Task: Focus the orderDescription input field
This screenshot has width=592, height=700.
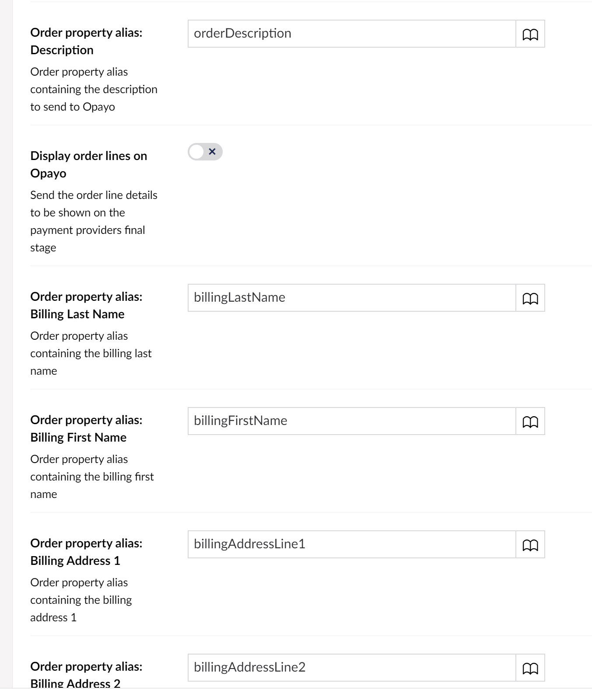Action: click(x=352, y=34)
